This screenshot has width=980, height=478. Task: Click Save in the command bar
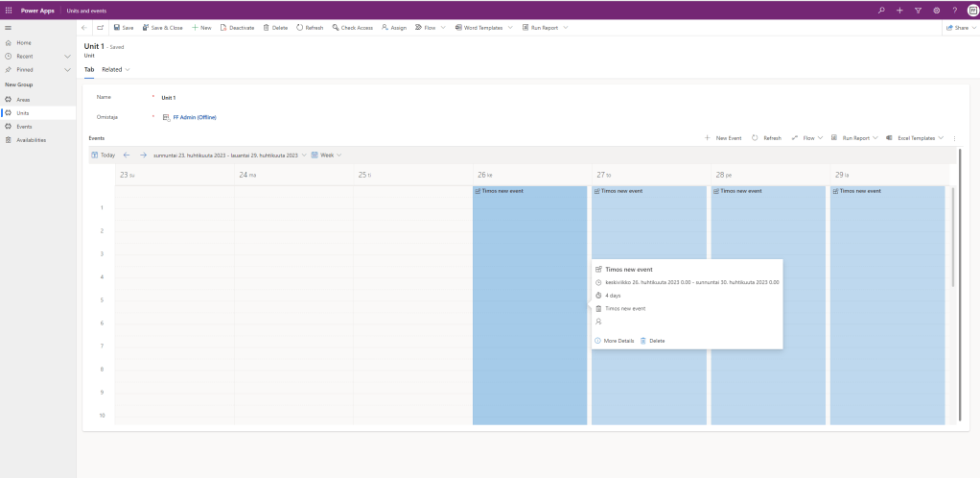[x=123, y=28]
